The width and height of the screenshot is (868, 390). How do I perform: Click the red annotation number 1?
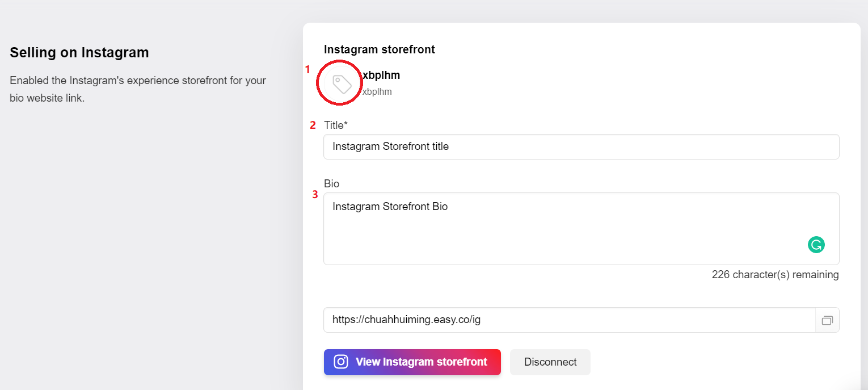(x=307, y=70)
